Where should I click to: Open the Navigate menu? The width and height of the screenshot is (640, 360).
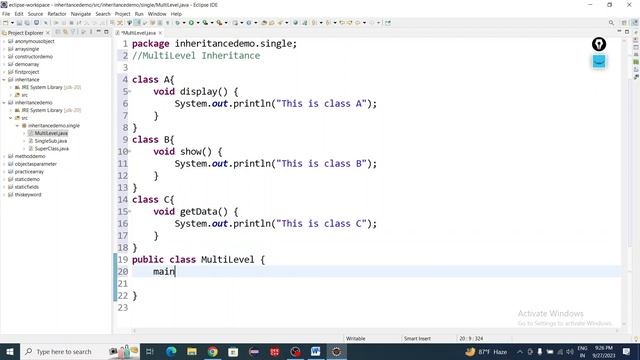point(81,14)
